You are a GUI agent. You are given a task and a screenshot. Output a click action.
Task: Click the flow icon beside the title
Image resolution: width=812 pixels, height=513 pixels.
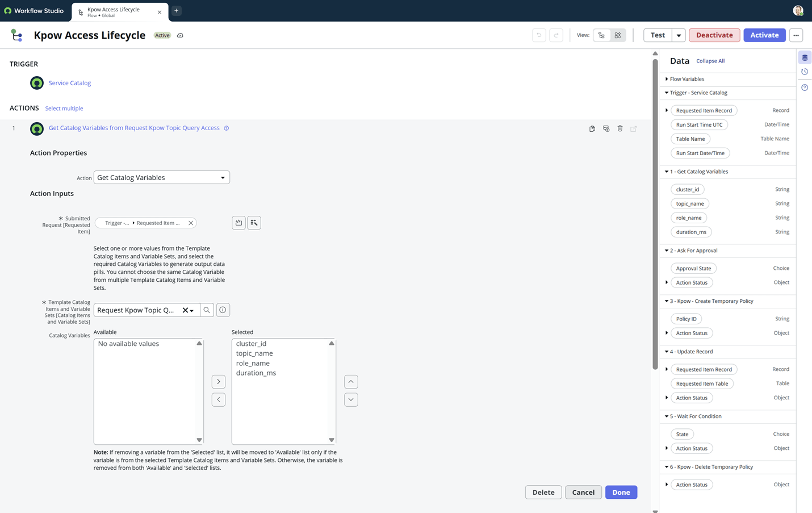click(x=17, y=35)
